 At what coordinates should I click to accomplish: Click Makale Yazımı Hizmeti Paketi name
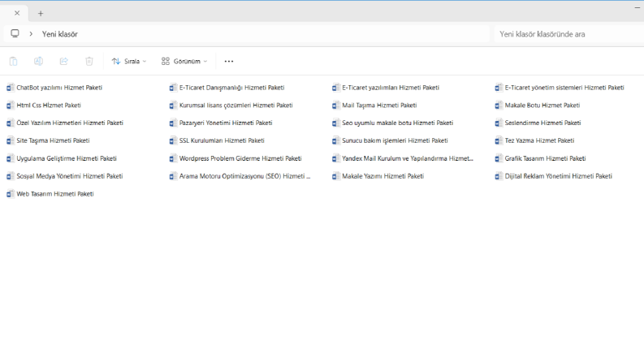coord(383,176)
